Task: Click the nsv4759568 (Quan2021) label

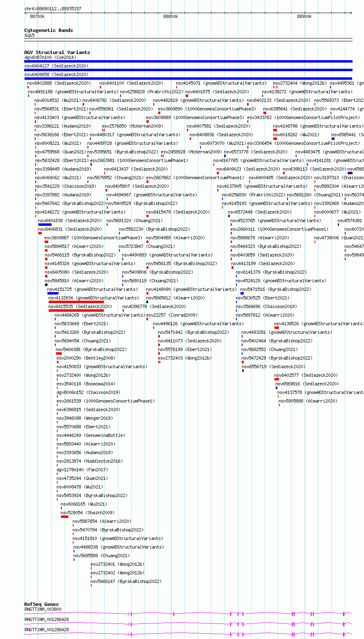Action: (61, 152)
